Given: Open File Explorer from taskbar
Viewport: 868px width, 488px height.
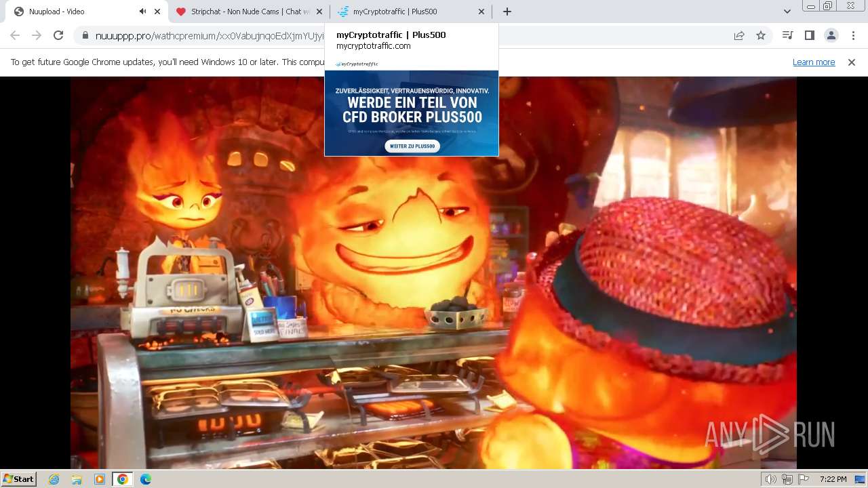Looking at the screenshot, I should click(x=77, y=479).
